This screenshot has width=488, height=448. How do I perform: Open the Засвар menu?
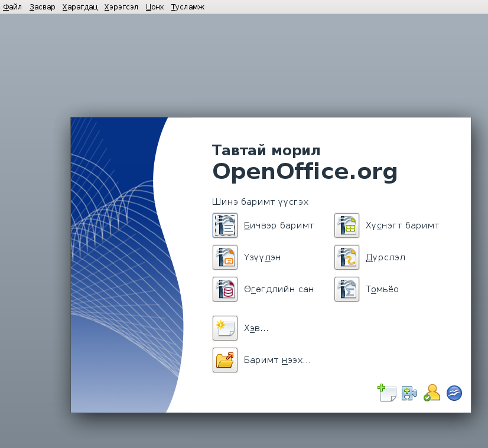tap(43, 7)
